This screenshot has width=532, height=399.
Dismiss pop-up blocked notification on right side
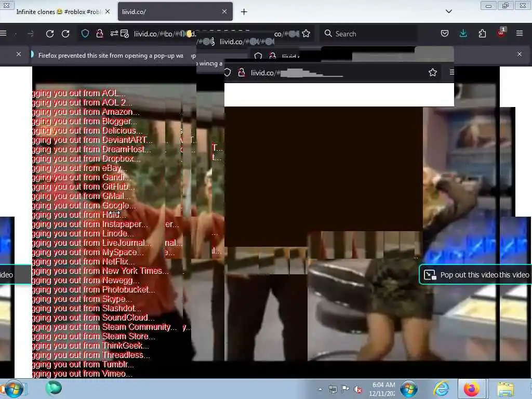pyautogui.click(x=520, y=54)
